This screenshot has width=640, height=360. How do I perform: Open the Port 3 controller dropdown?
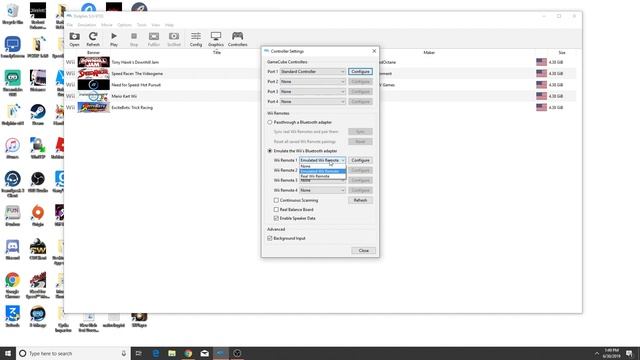(313, 91)
